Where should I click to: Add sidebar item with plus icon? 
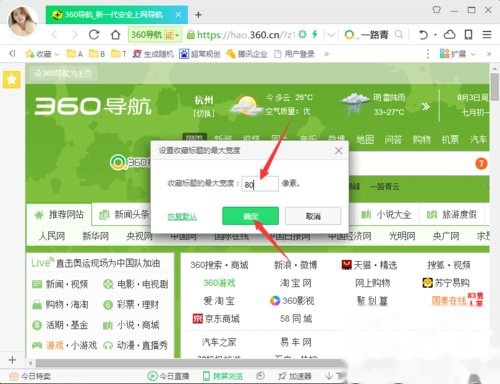(12, 360)
